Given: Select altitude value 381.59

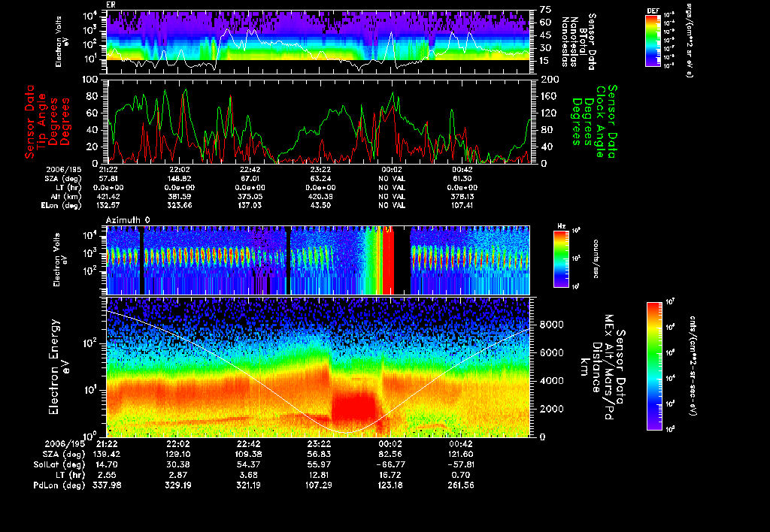Looking at the screenshot, I should [x=179, y=196].
